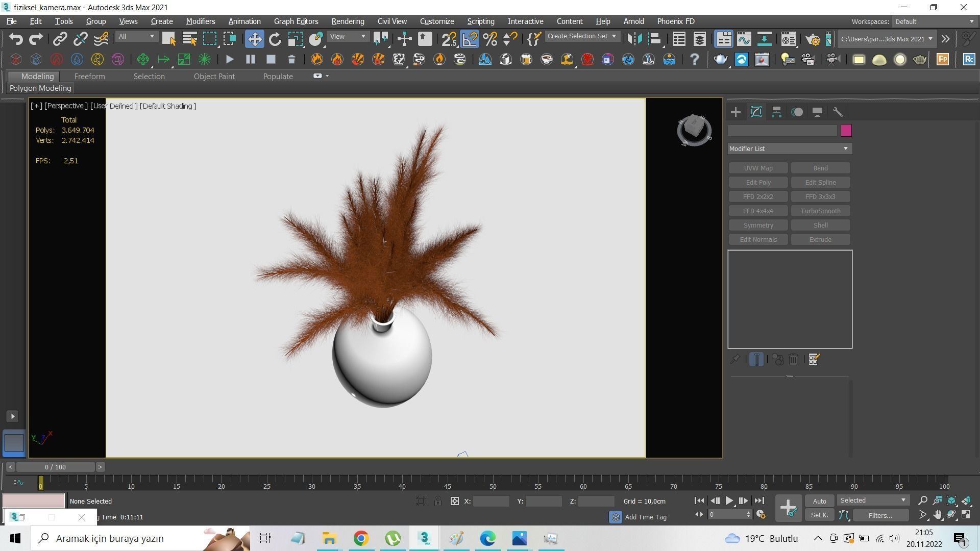Toggle the 2.5D Snaps button
This screenshot has height=551, width=980.
coord(449,39)
